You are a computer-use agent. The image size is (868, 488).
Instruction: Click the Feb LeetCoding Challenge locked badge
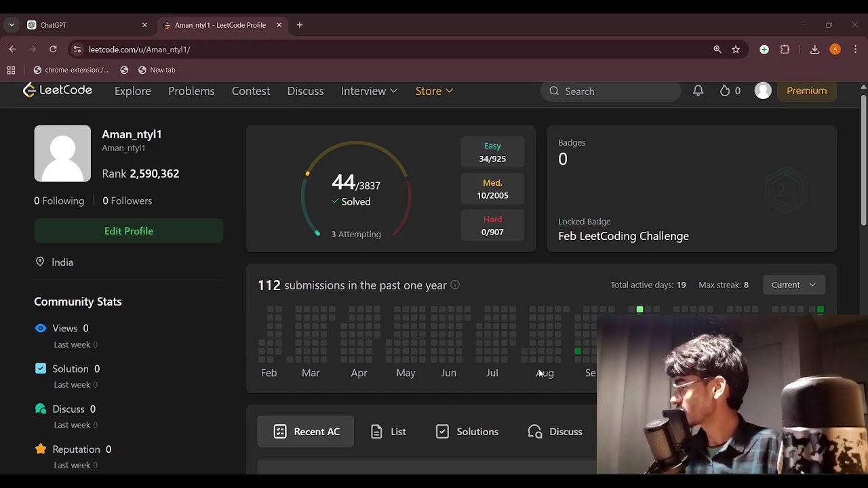(x=623, y=236)
